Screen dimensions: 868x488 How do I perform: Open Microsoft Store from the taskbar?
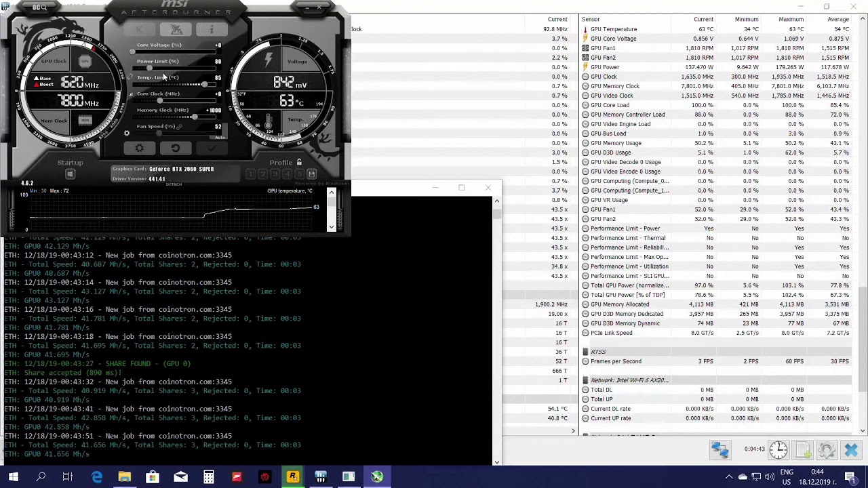pyautogui.click(x=153, y=476)
